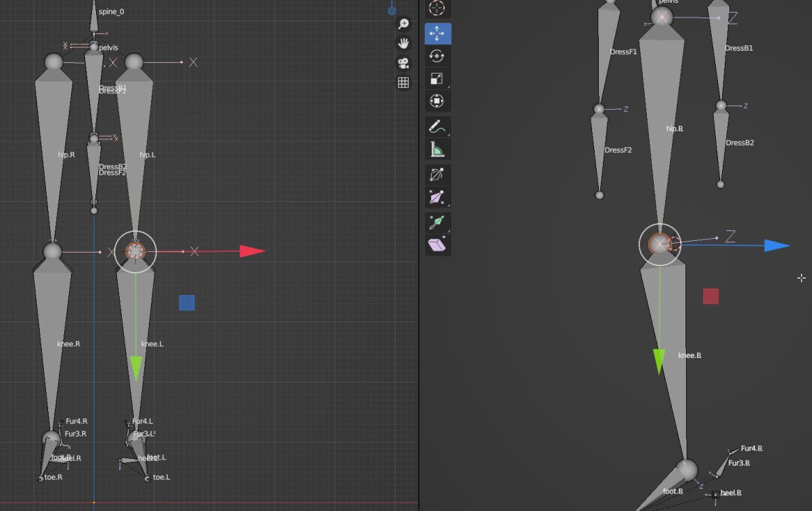The height and width of the screenshot is (511, 812).
Task: Click the blue Z axis gizmo dot
Action: [392, 10]
